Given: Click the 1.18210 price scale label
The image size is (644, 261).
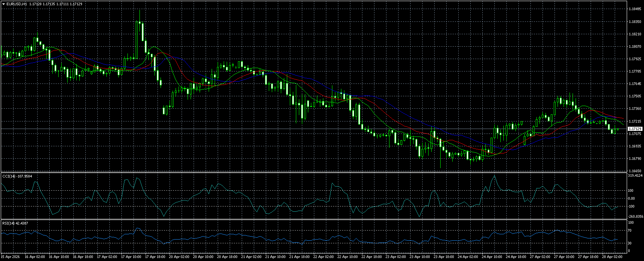Looking at the screenshot, I should (x=635, y=34).
